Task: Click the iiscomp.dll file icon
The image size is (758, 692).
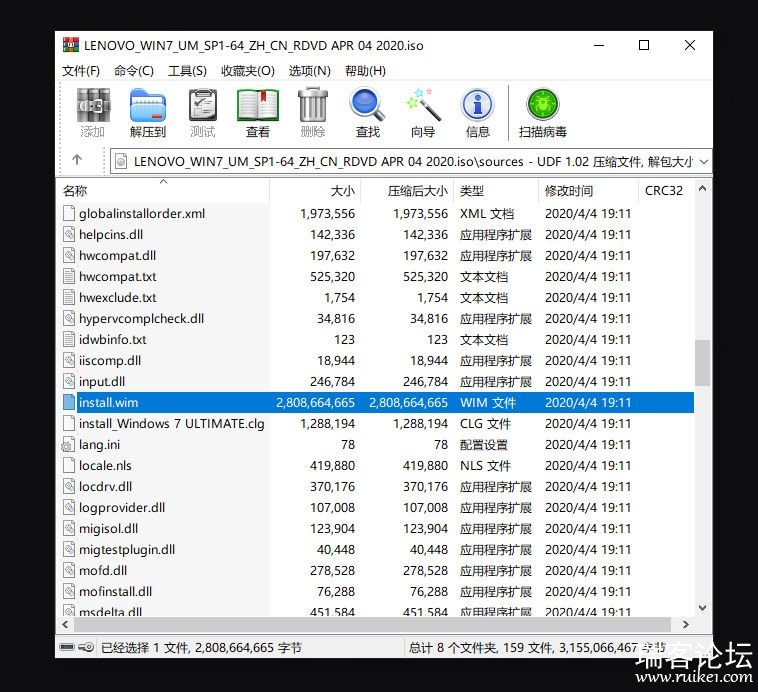Action: click(70, 361)
